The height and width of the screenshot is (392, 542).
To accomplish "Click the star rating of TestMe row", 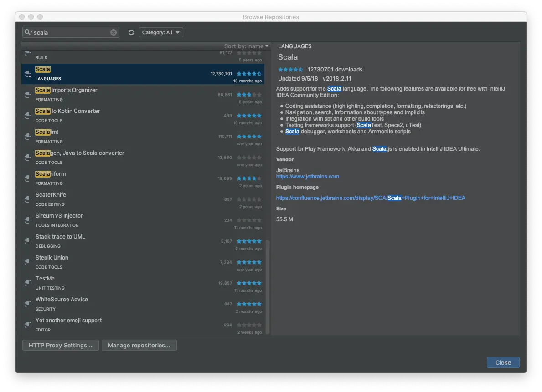I will point(249,283).
